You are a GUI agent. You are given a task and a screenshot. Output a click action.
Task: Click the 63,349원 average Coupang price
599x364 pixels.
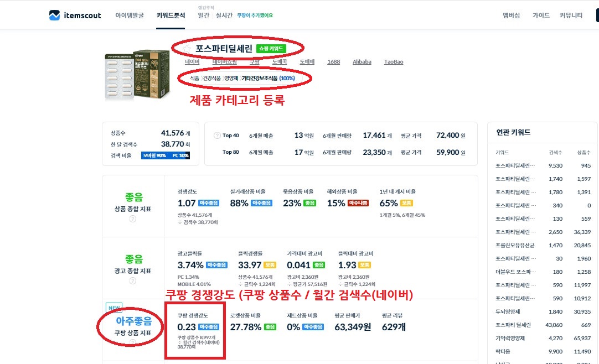353,327
